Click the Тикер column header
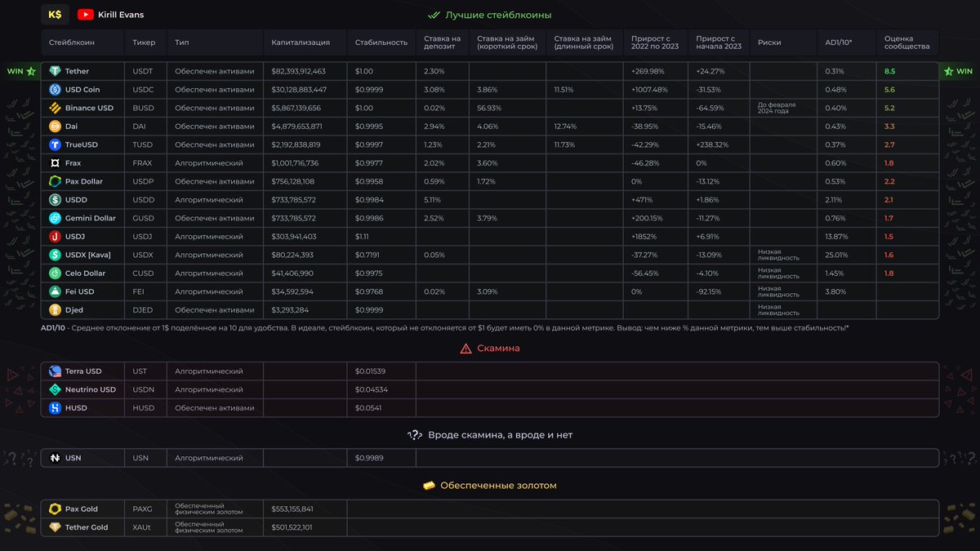The height and width of the screenshot is (551, 980). click(x=145, y=42)
